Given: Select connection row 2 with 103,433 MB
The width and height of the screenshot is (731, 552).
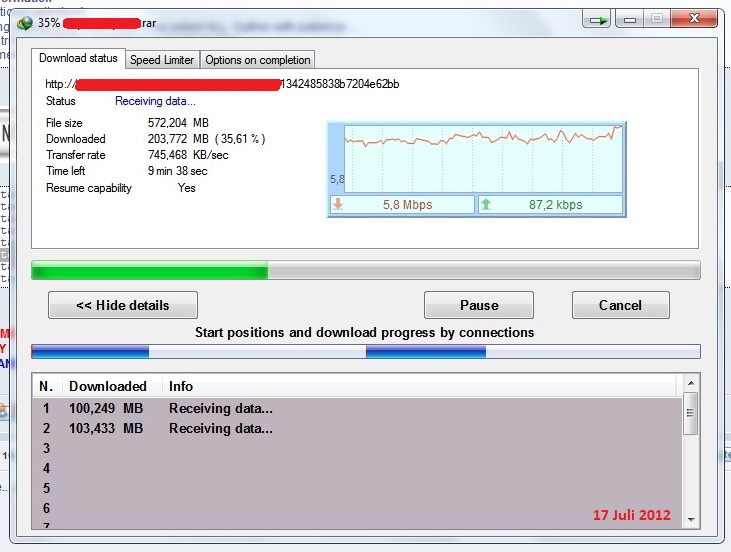Looking at the screenshot, I should 357,428.
